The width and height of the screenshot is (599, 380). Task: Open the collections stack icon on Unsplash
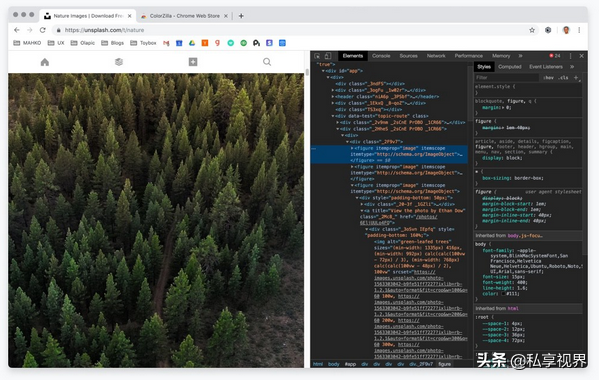119,62
